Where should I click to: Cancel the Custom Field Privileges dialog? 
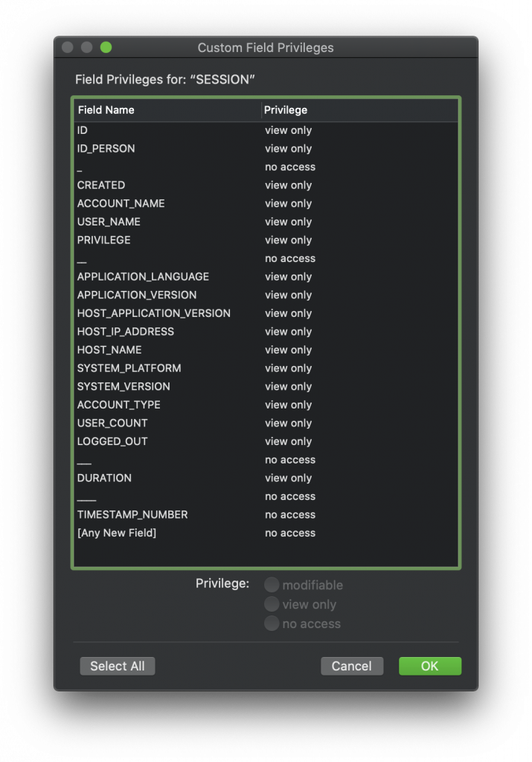[352, 666]
